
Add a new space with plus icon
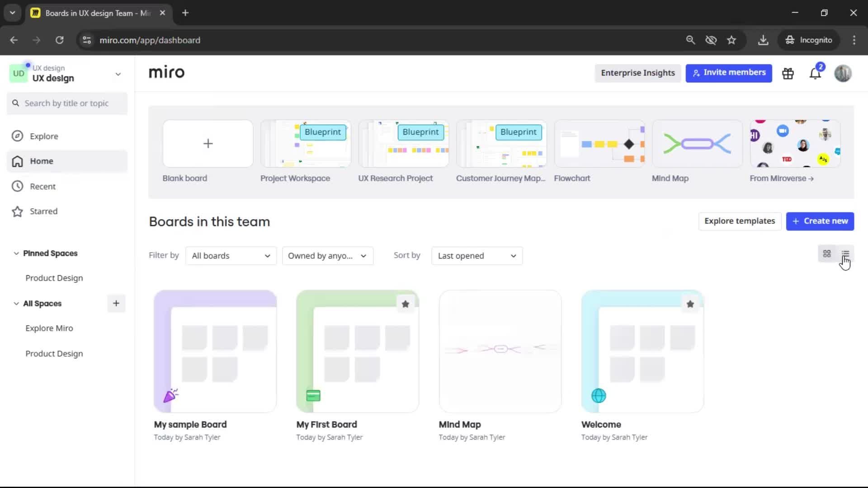point(116,303)
